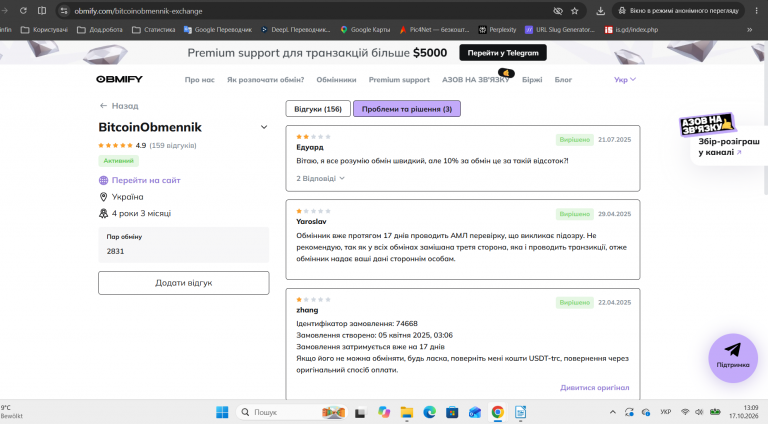Click the Перейти на сайт link

click(146, 180)
